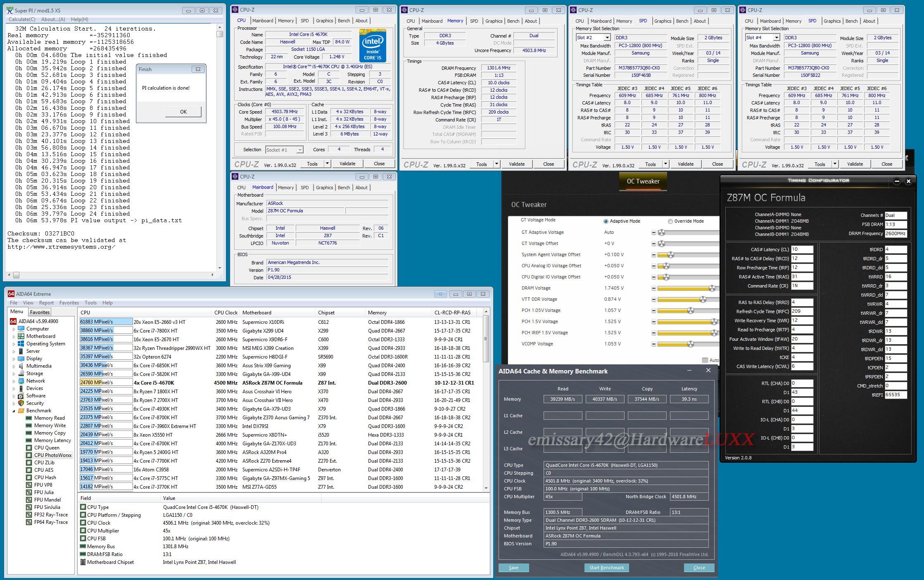Image resolution: width=924 pixels, height=580 pixels.
Task: Click the Computer icon in AIDA64 tree
Action: tap(21, 329)
